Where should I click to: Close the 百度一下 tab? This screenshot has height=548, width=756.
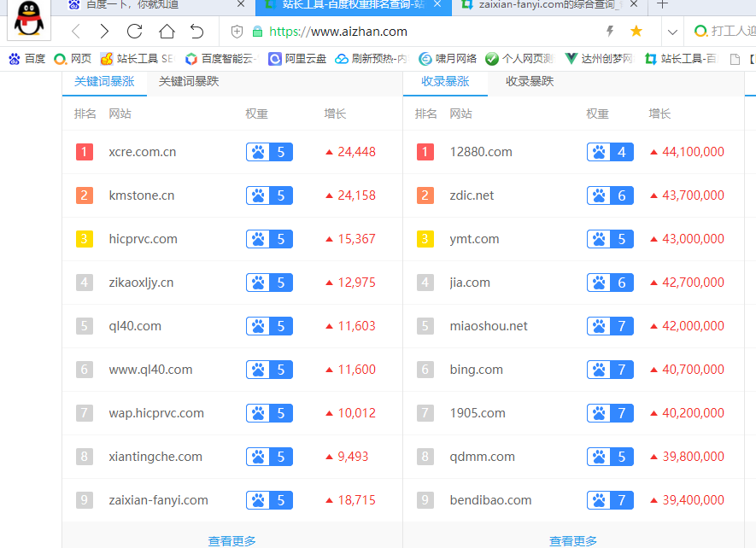click(x=241, y=4)
